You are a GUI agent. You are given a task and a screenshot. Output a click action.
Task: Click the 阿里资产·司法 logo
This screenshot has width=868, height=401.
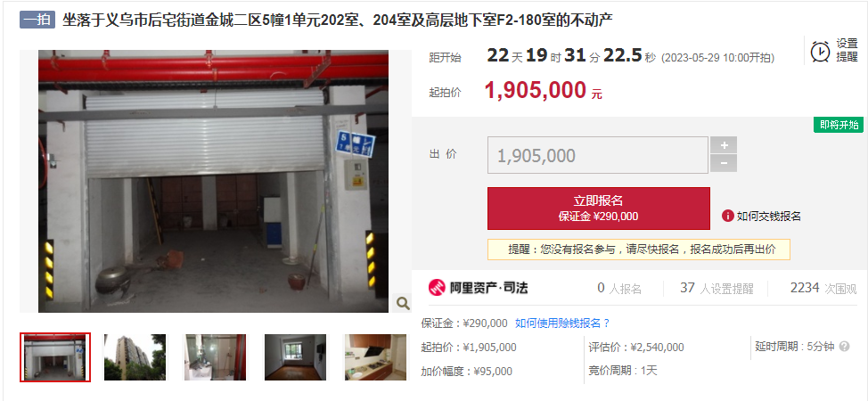click(478, 288)
